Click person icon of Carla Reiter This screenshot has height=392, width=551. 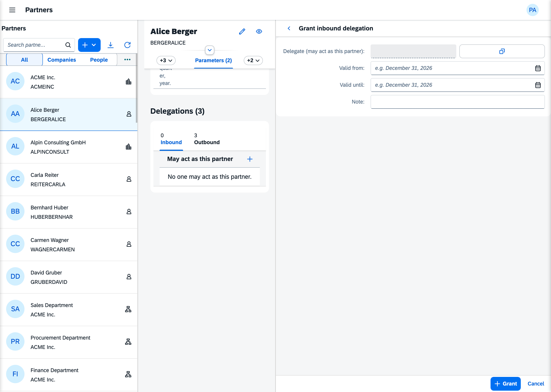pos(129,179)
